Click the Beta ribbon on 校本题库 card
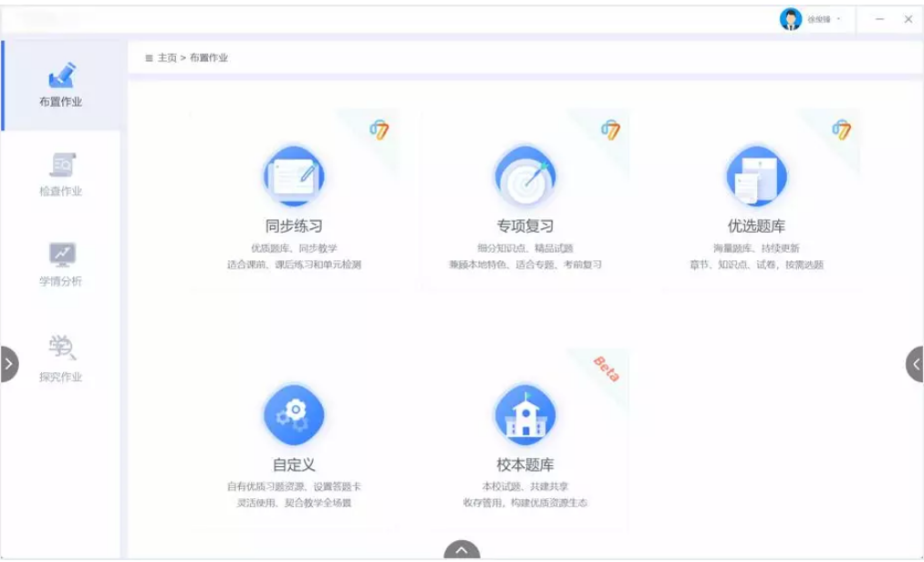The image size is (924, 562). point(607,368)
